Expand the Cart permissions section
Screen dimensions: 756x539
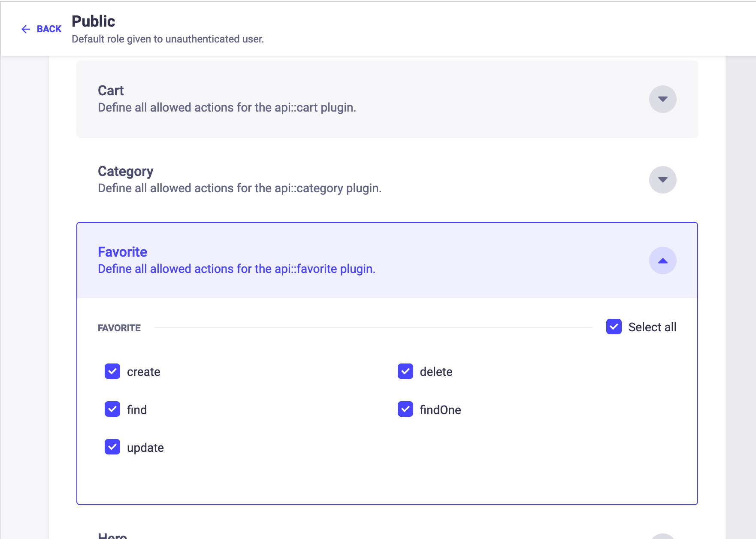tap(662, 99)
